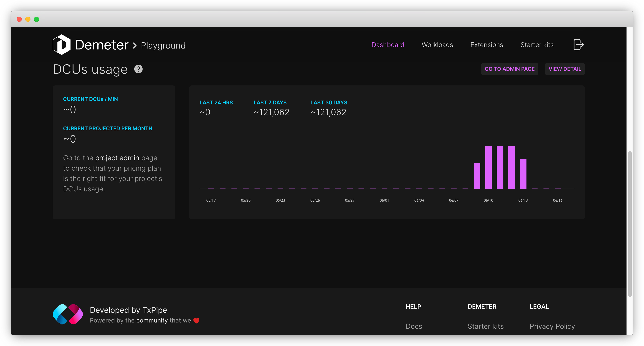This screenshot has width=644, height=346.
Task: Click the red heart icon
Action: [x=196, y=321]
